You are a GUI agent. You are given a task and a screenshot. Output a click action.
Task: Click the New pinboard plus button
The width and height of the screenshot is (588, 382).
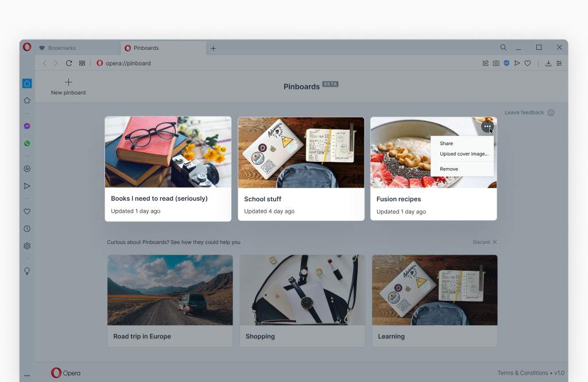(68, 83)
